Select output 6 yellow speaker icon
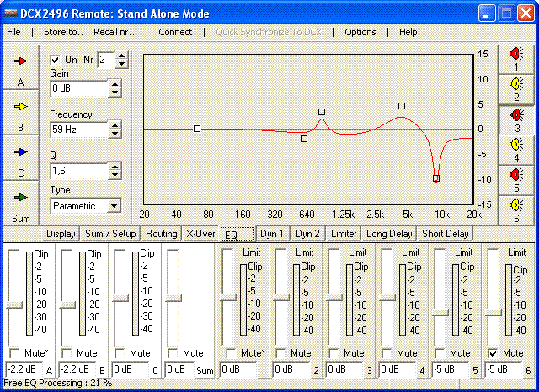This screenshot has height=392, width=539. click(x=516, y=205)
